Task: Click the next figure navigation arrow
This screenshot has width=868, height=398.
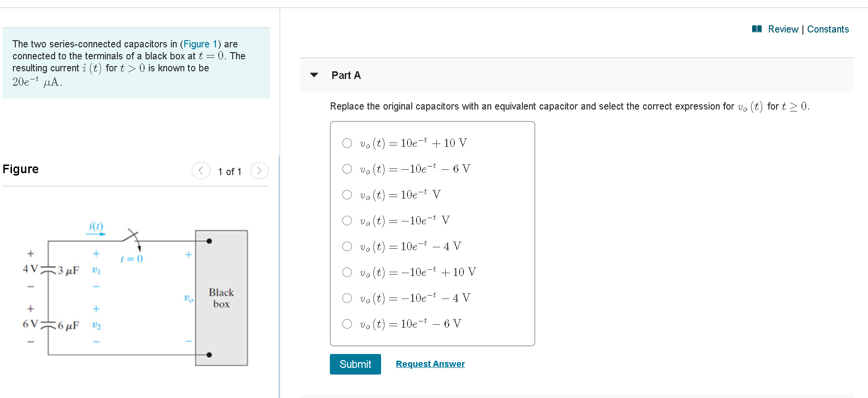Action: (259, 170)
